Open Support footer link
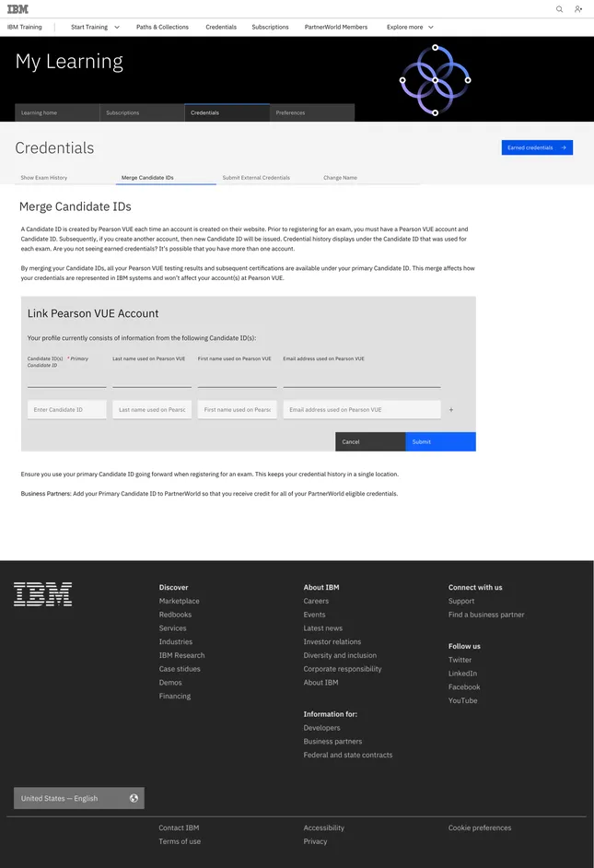Image resolution: width=594 pixels, height=868 pixels. [461, 601]
